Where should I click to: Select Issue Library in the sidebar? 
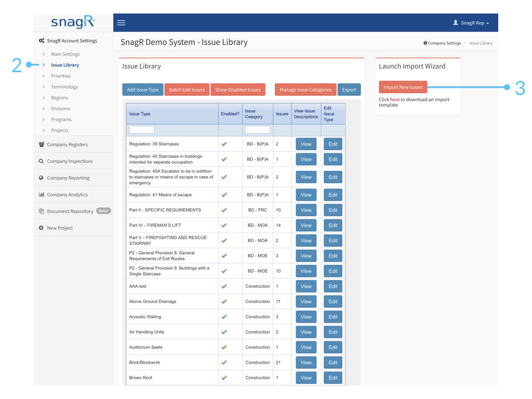click(65, 65)
